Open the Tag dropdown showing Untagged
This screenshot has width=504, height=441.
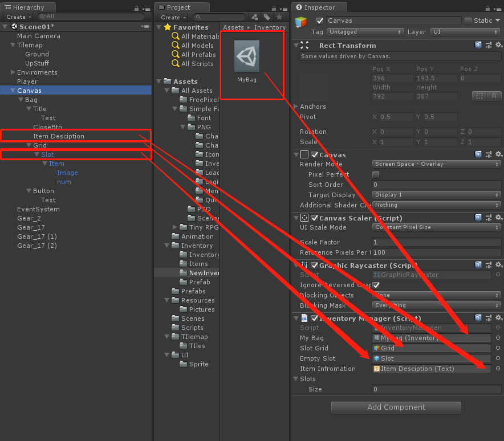pyautogui.click(x=365, y=32)
